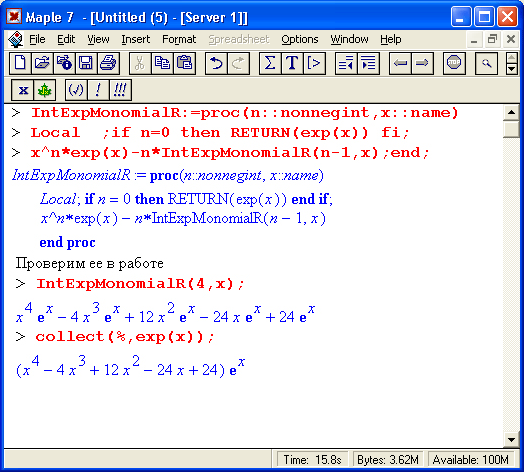The width and height of the screenshot is (524, 472).
Task: Paste from clipboard toolbar icon
Action: [x=184, y=63]
